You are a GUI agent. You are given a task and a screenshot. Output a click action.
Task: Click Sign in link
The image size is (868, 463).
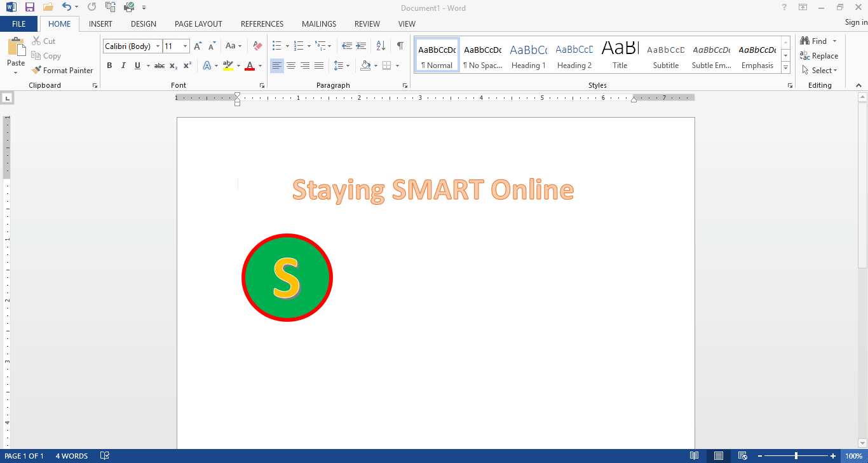[856, 22]
